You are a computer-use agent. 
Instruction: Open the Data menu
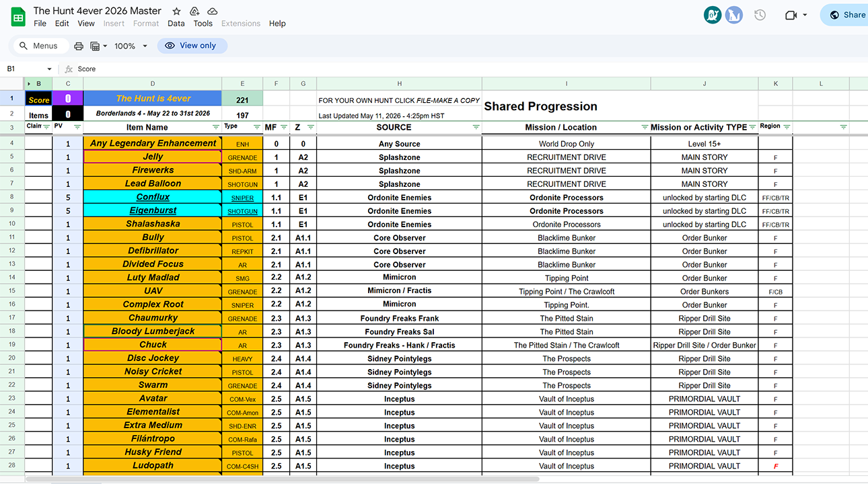pyautogui.click(x=176, y=24)
